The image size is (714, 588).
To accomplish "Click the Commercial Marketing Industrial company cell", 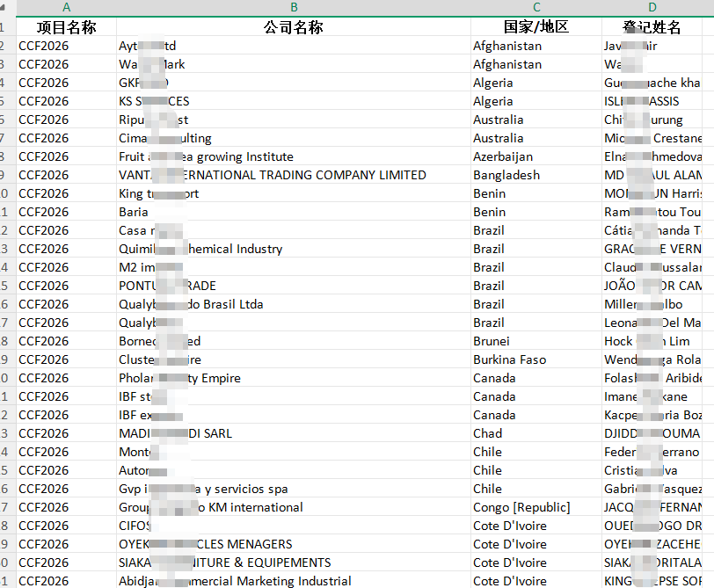I will click(293, 581).
